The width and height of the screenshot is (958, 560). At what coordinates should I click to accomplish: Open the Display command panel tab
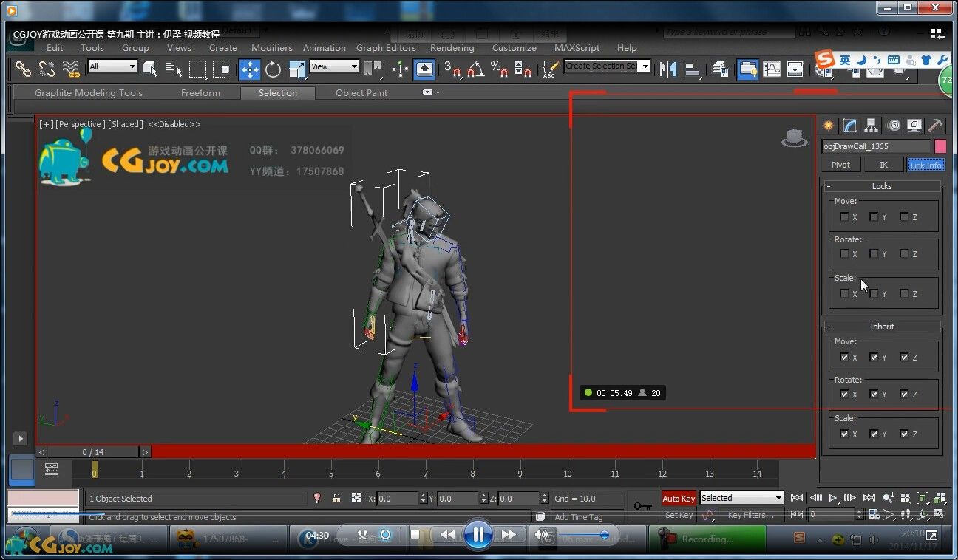tap(914, 125)
